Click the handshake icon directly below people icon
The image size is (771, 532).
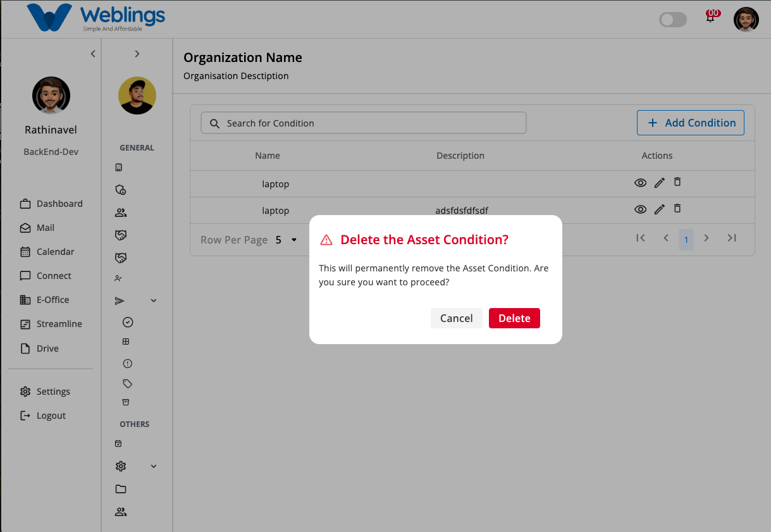point(121,235)
